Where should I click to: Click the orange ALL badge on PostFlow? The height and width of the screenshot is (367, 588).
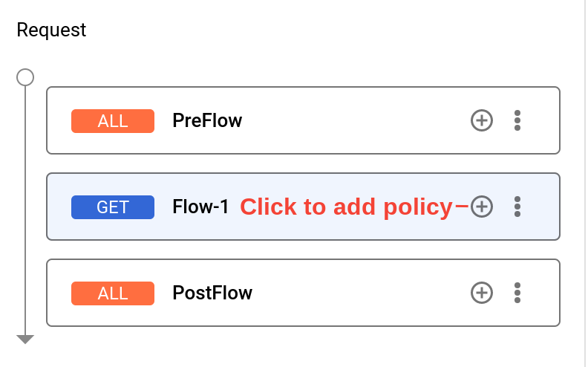point(113,293)
